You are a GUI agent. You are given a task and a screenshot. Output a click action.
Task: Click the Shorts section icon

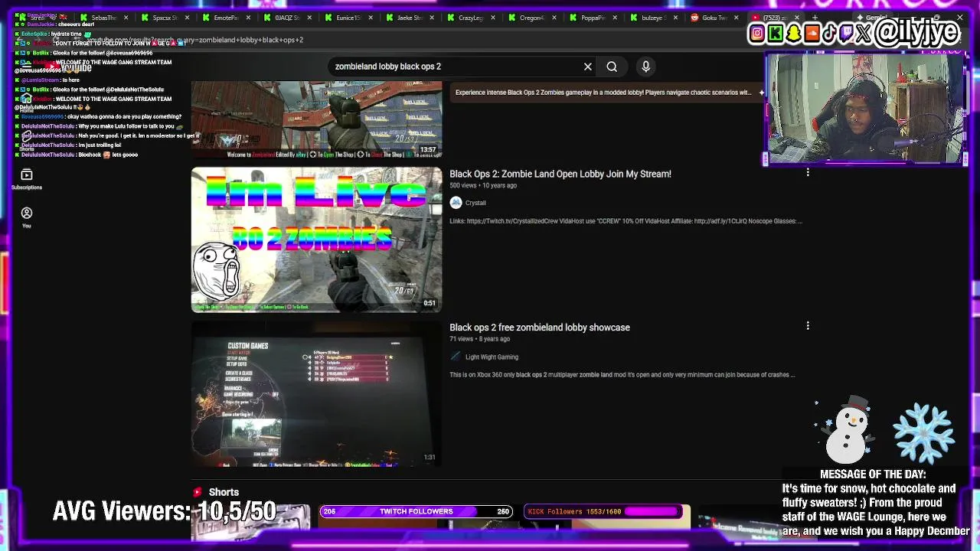tap(198, 492)
